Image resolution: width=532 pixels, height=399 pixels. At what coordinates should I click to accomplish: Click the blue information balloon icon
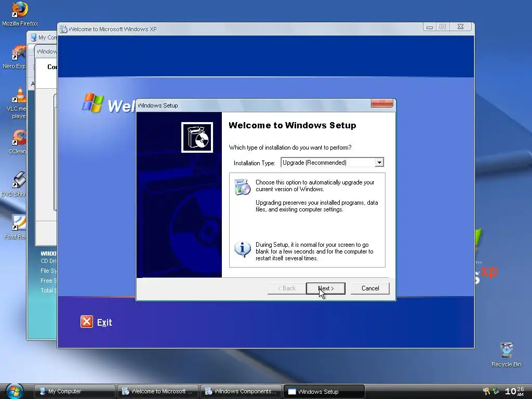[x=242, y=249]
